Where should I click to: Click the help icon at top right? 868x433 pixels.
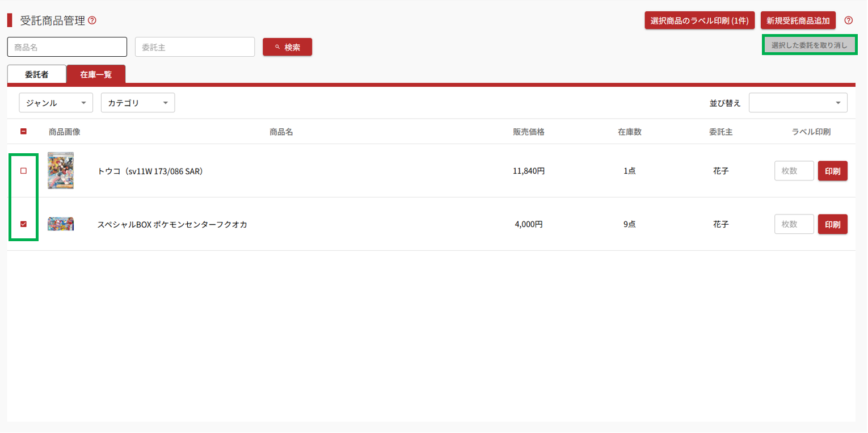[848, 20]
